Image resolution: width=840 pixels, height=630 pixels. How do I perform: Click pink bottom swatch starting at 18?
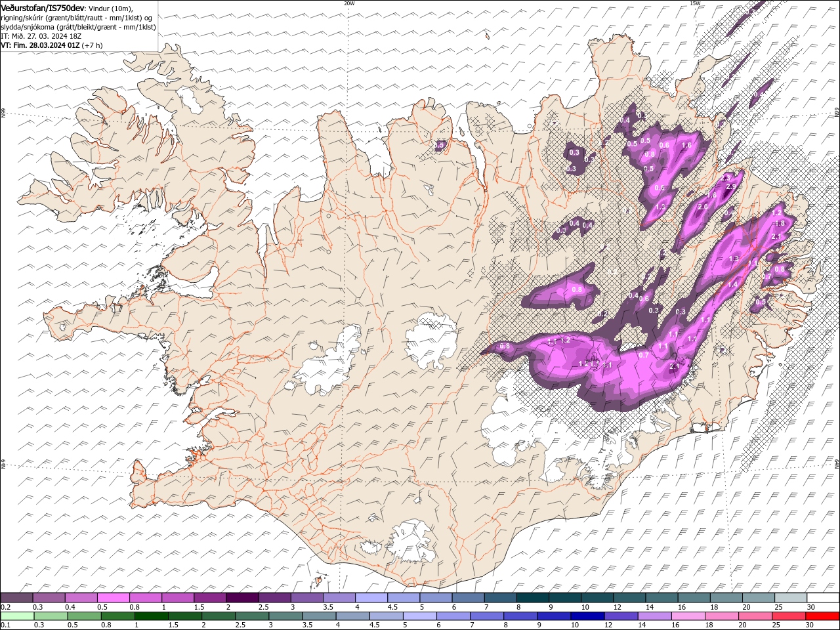click(x=721, y=616)
